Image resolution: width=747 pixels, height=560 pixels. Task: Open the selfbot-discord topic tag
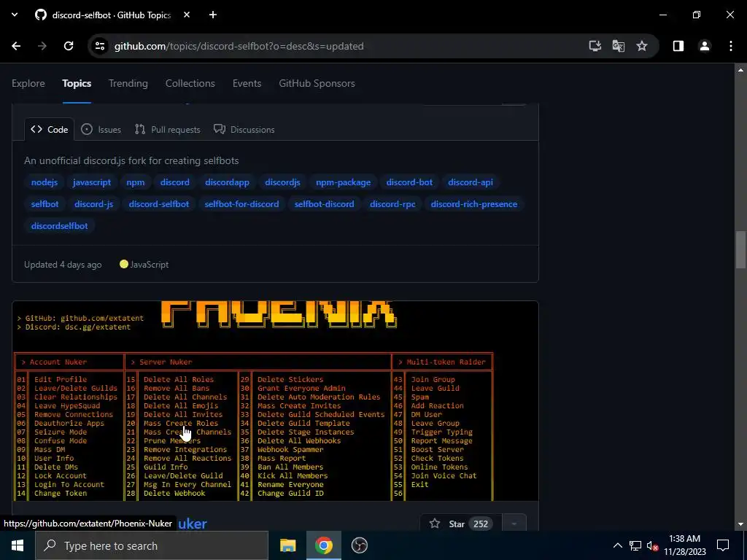[x=325, y=204]
